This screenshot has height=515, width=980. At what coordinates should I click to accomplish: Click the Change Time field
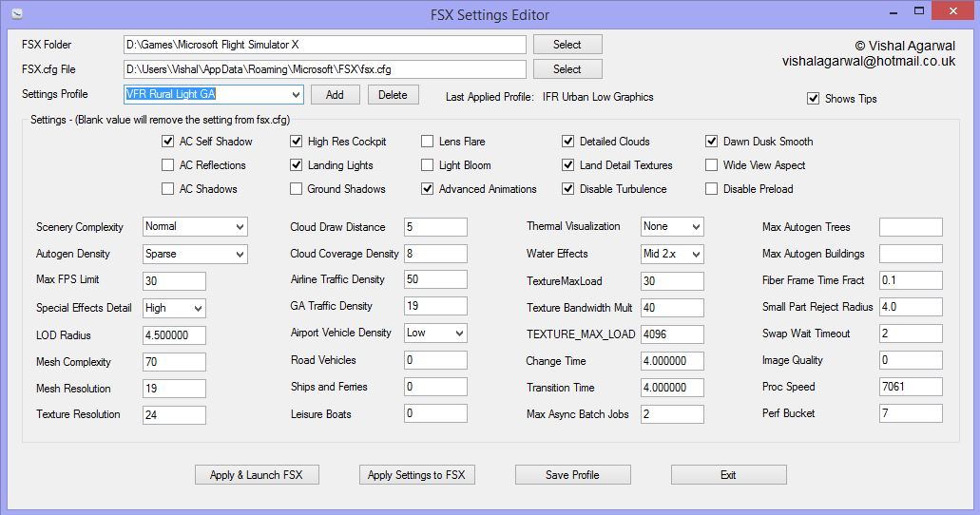tap(672, 361)
